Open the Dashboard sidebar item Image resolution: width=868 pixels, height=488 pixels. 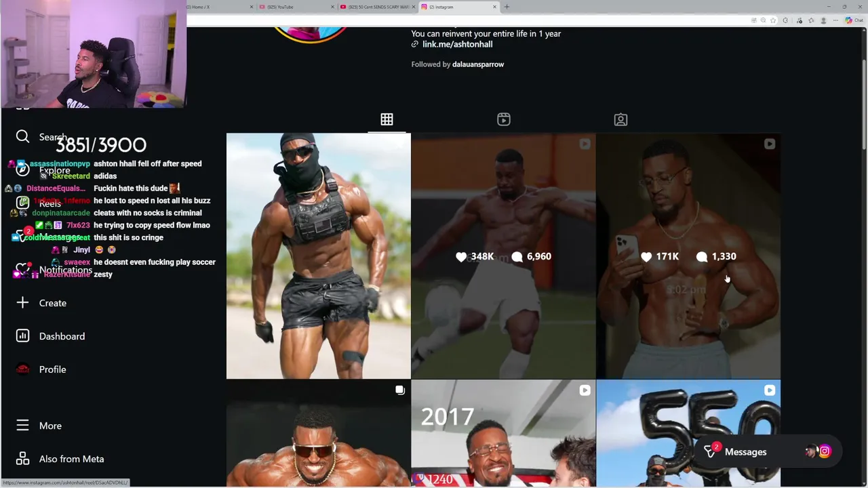[50, 336]
